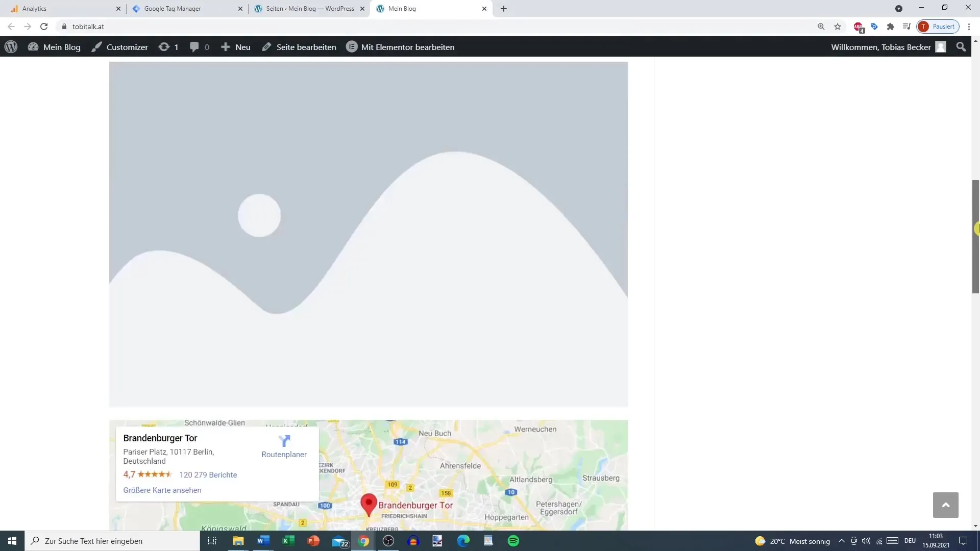Open Microsoft Edge from the taskbar

(x=463, y=541)
